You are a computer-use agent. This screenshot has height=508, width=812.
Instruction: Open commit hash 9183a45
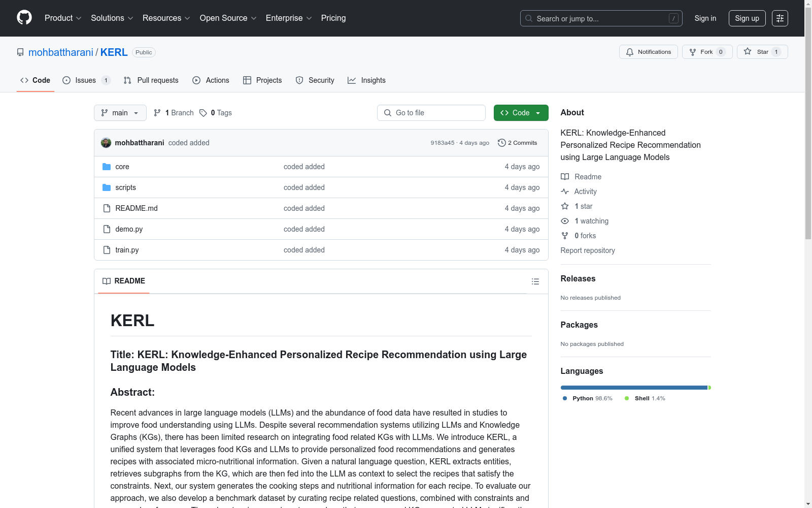pyautogui.click(x=443, y=143)
